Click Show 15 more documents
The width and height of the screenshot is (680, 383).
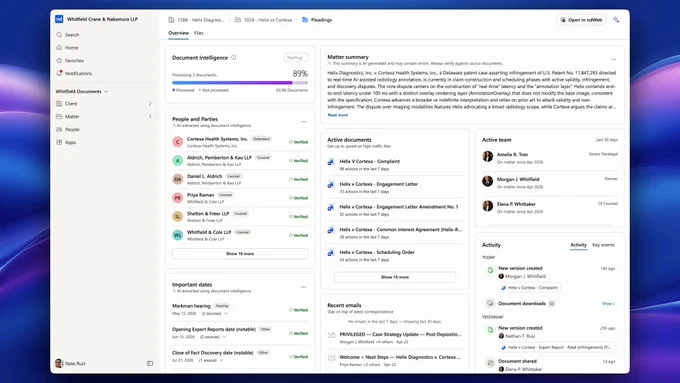tap(395, 277)
